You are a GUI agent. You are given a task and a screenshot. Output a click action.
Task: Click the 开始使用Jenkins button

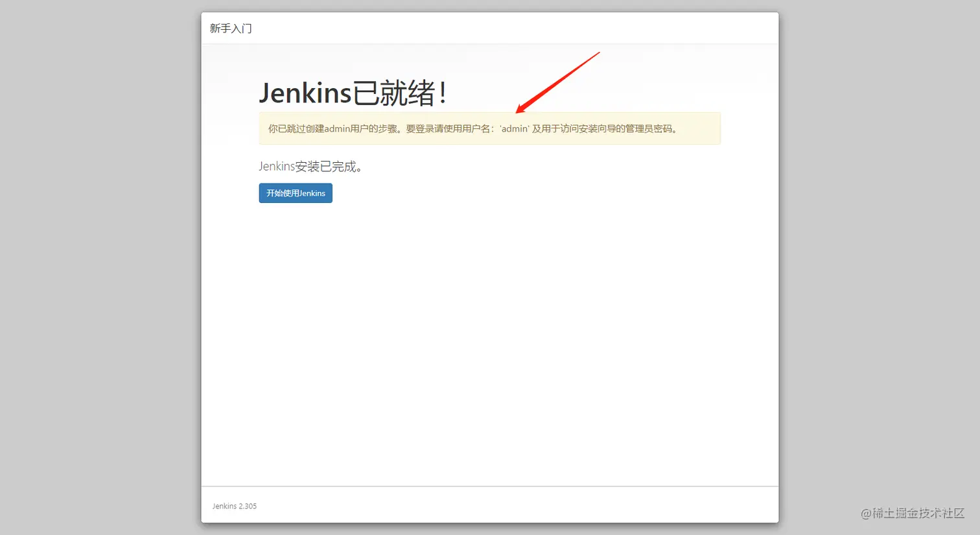296,193
